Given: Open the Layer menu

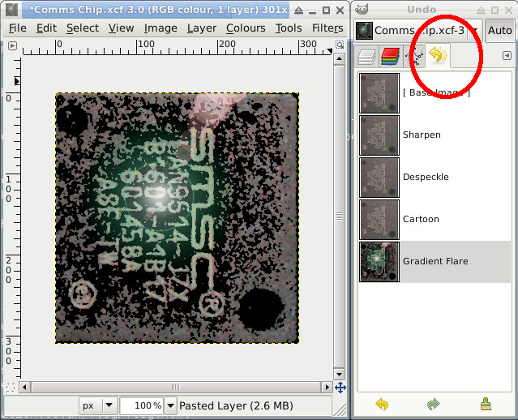Looking at the screenshot, I should coord(202,28).
